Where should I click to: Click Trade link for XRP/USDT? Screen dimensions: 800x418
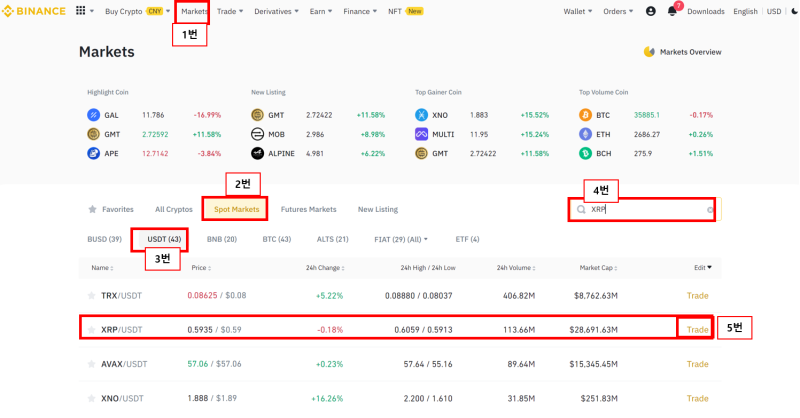(697, 330)
